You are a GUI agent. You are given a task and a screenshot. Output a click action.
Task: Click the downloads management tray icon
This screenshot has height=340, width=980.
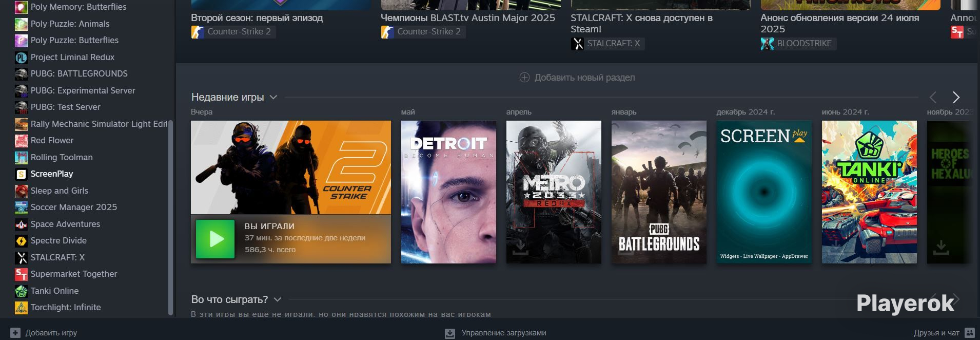[x=450, y=333]
